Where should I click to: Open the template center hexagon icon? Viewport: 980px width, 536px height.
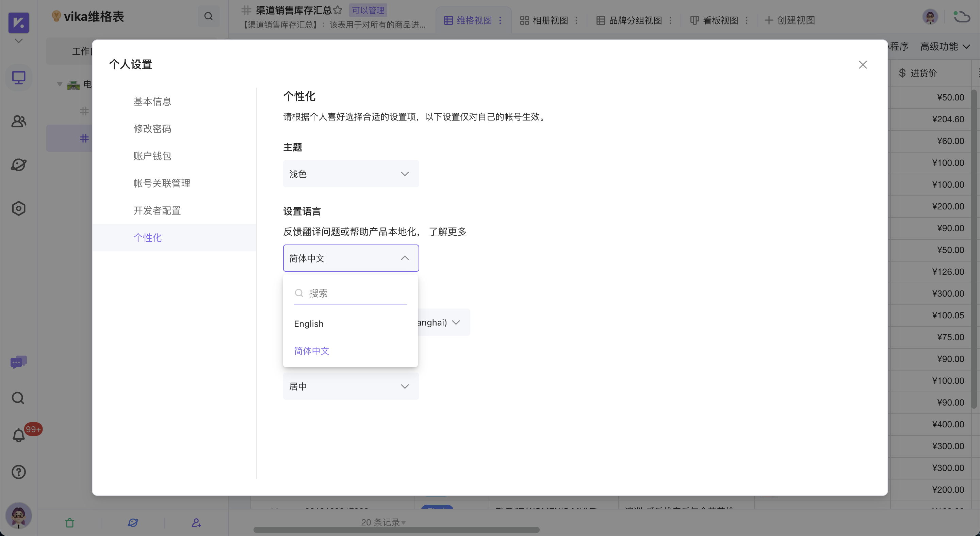coord(18,208)
